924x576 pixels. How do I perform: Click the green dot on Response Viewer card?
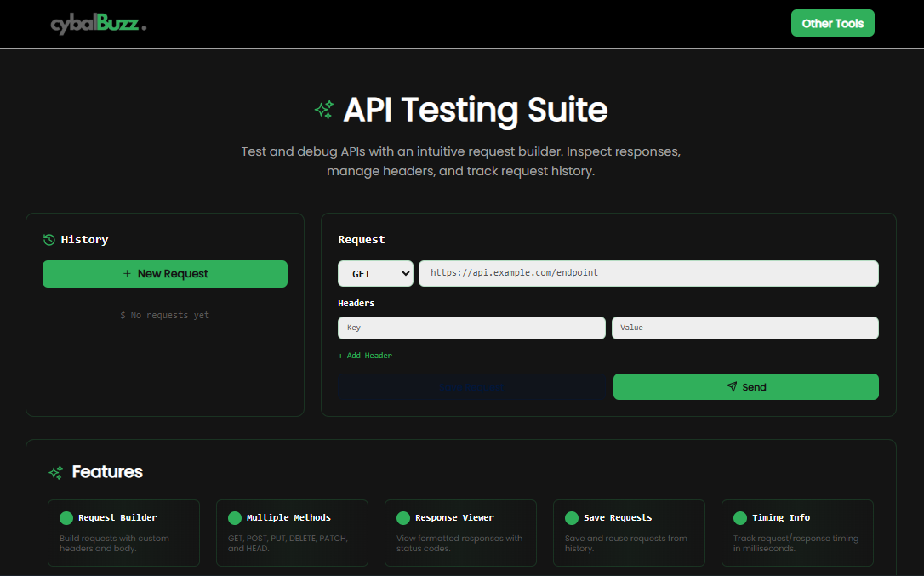click(x=402, y=517)
